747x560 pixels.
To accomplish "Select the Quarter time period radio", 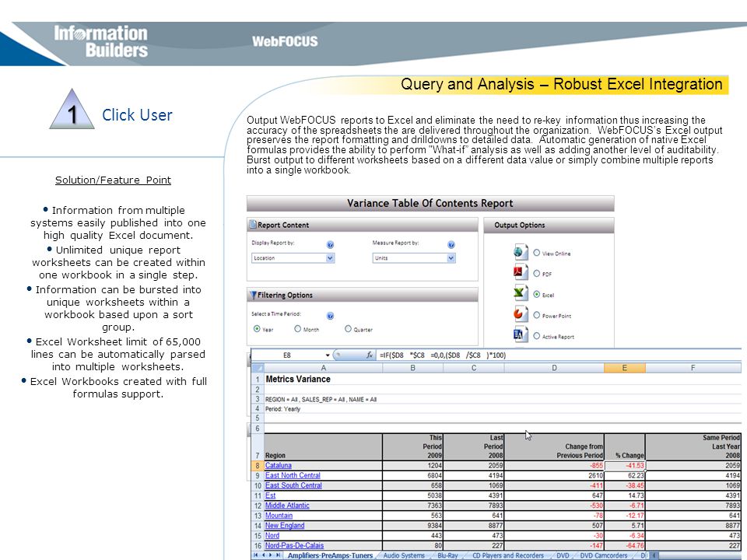I will click(x=349, y=328).
